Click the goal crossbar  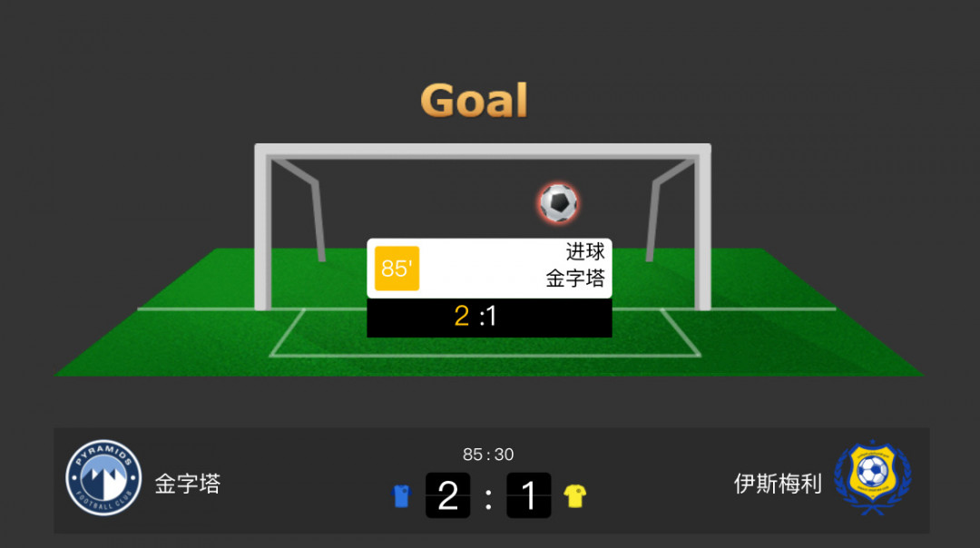pyautogui.click(x=483, y=151)
